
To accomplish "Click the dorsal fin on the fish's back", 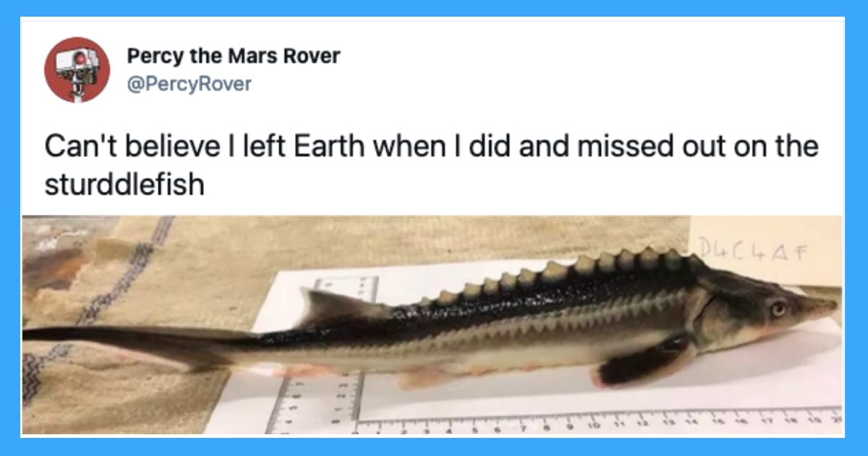I will pyautogui.click(x=335, y=305).
